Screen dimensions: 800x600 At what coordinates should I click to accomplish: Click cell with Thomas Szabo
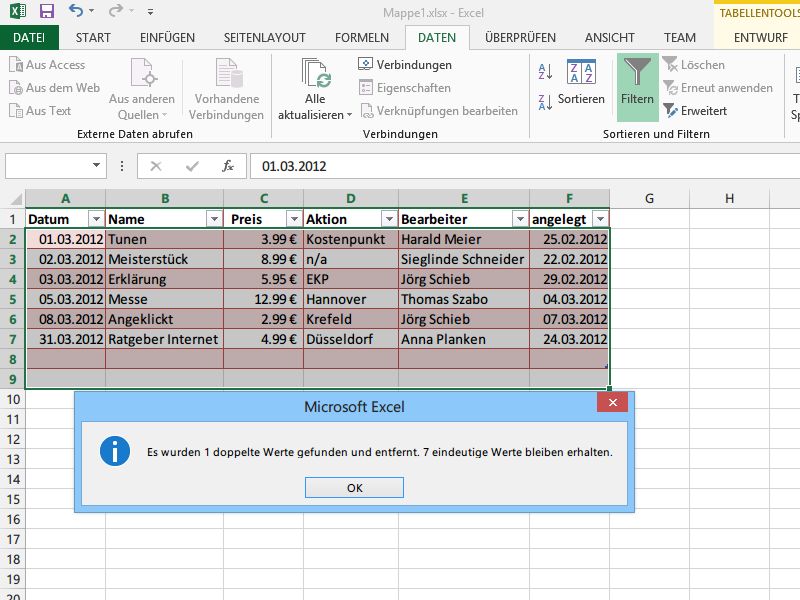pyautogui.click(x=464, y=299)
